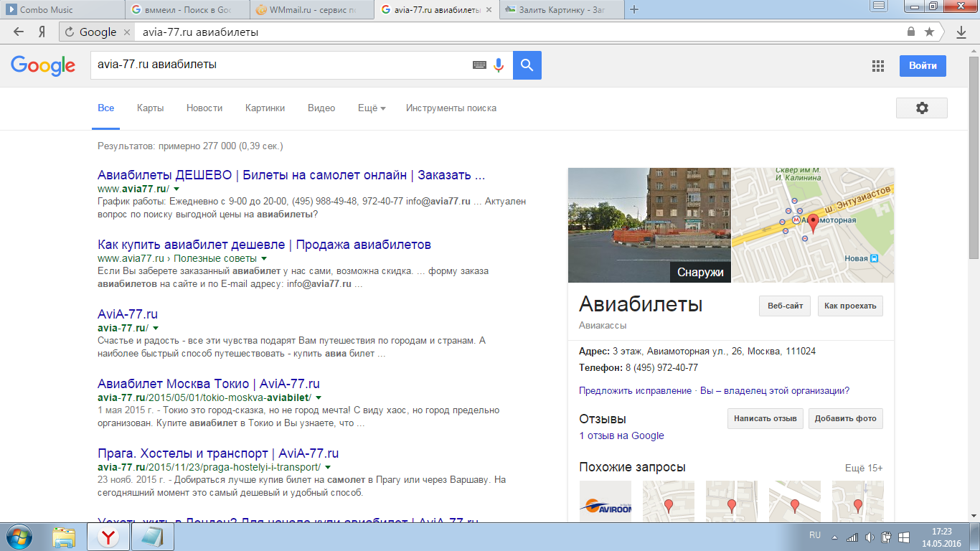Viewport: 980px width, 551px height.
Task: Click the Google logo
Action: 43,65
